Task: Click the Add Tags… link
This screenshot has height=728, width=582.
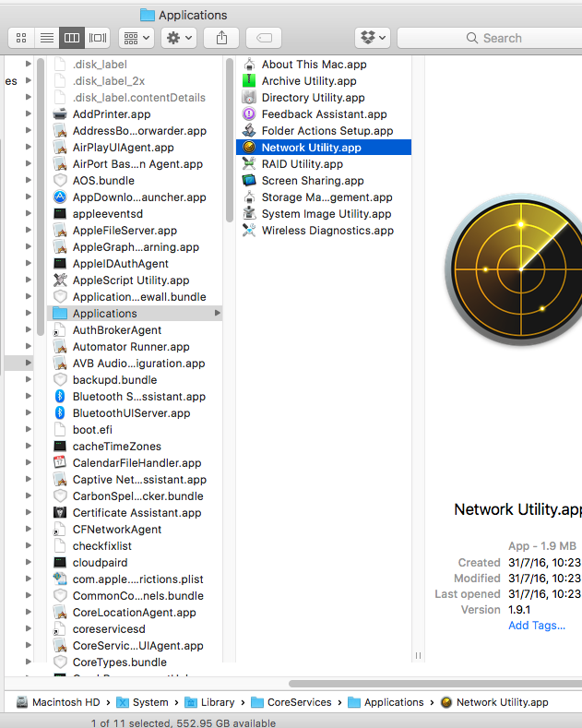Action: pos(537,626)
